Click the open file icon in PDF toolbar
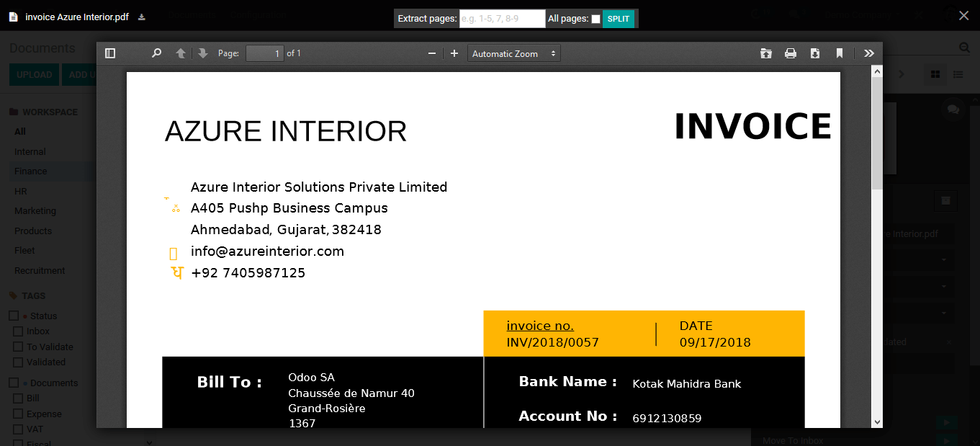Screen dimensions: 980x446 coord(766,53)
